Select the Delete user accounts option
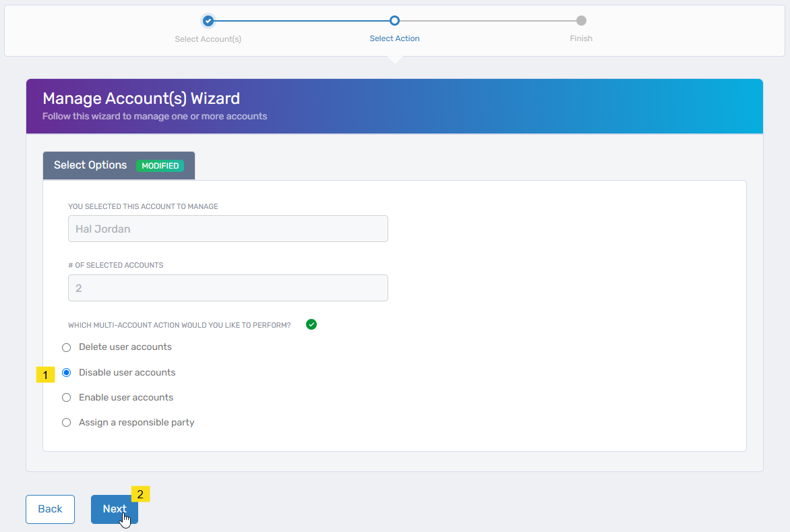Viewport: 790px width, 532px height. coord(66,347)
